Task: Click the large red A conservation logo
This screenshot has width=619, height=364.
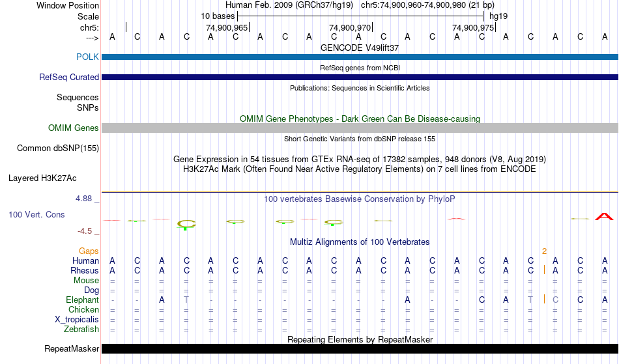Action: coord(605,216)
